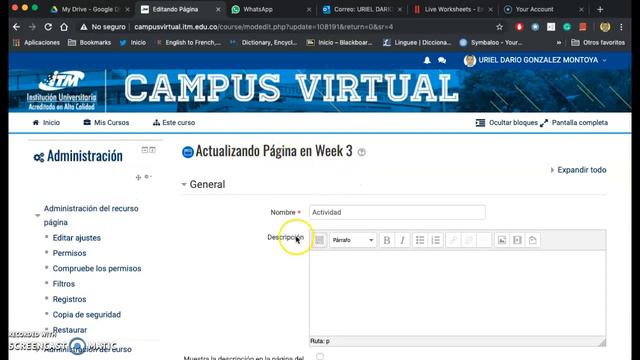Click the manage embedded files icon
640x360 pixels.
533,240
